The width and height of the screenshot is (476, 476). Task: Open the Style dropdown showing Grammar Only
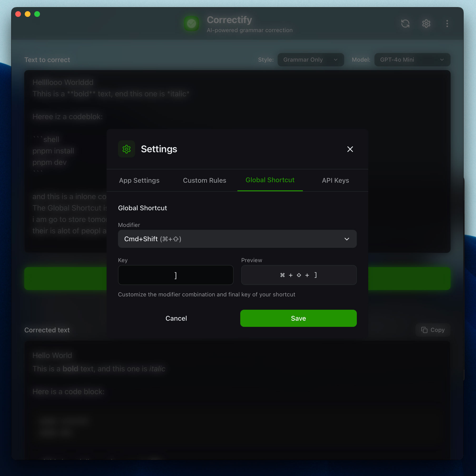click(x=311, y=60)
